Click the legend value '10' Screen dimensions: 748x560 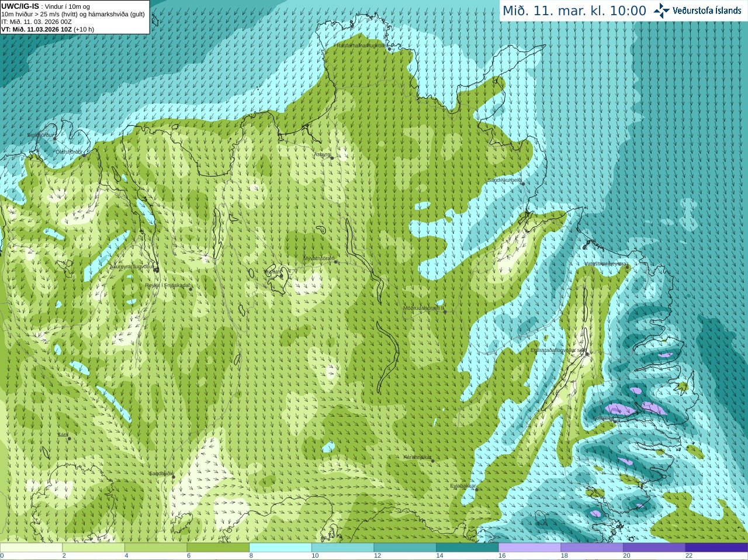click(315, 556)
